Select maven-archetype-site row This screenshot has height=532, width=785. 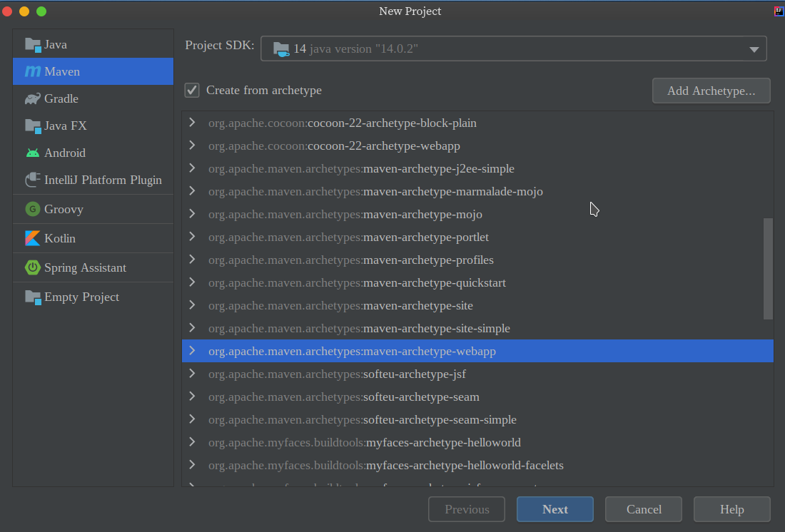coord(477,305)
